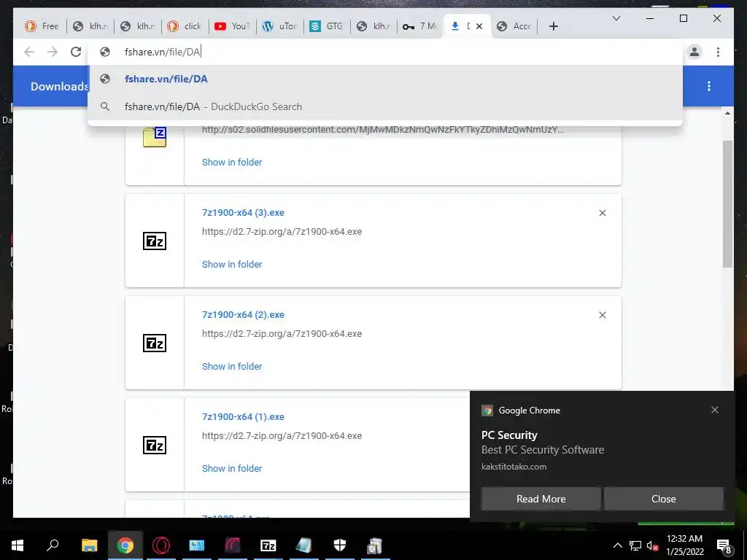The image size is (747, 560).
Task: Open 7z1900-x64 (3).exe file link
Action: coord(243,213)
